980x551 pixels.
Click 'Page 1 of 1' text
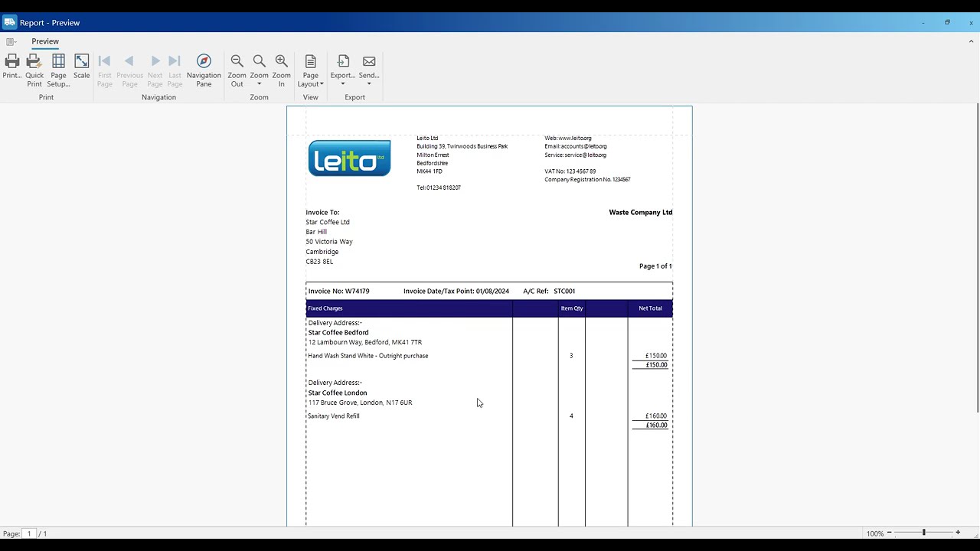click(x=655, y=266)
